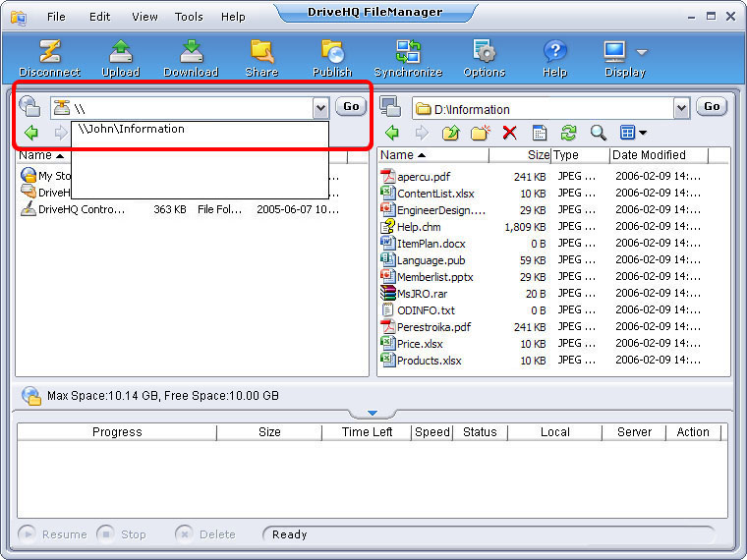This screenshot has width=747, height=560.
Task: Expand the remote path dropdown arrow
Action: 321,109
